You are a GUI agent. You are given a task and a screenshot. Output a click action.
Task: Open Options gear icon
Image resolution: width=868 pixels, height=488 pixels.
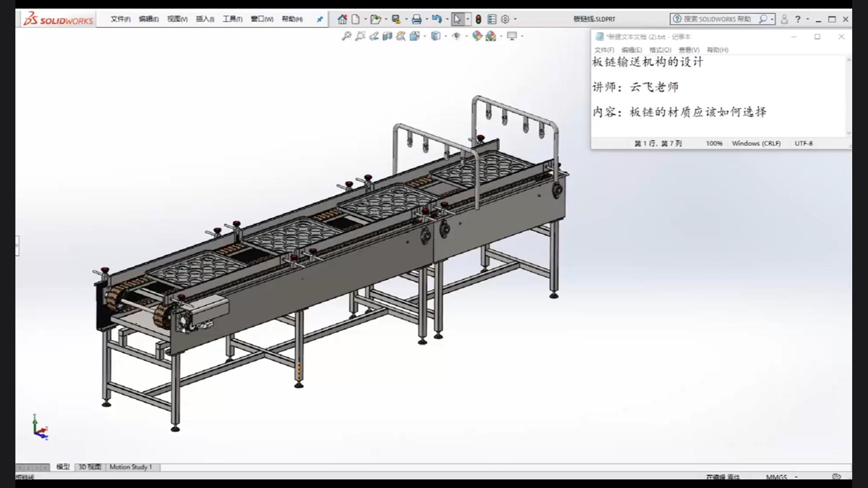[505, 19]
